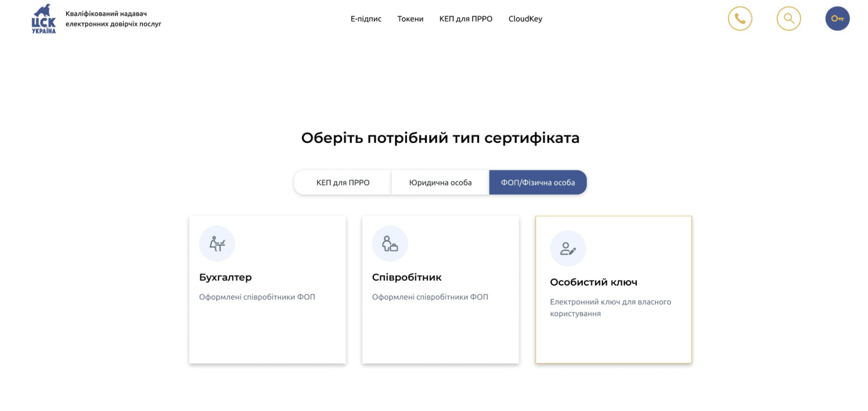868x411 pixels.
Task: Open Токени in the top navigation
Action: pos(410,19)
